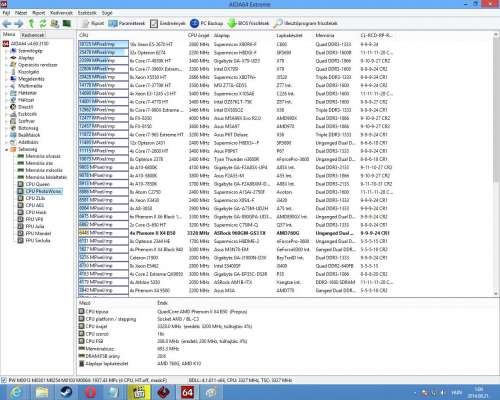500x400 pixels.
Task: Sort results by the CPU órajel column header
Action: click(x=198, y=35)
